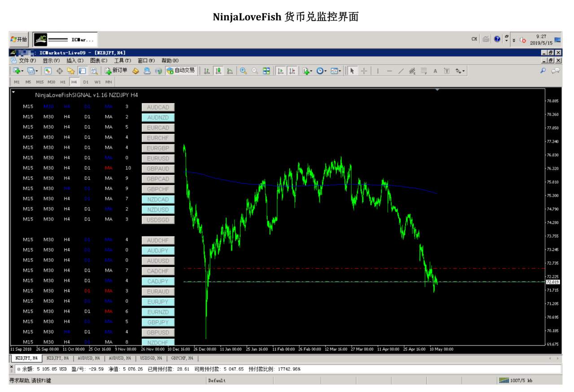Click the CADJPY pair button

(158, 281)
